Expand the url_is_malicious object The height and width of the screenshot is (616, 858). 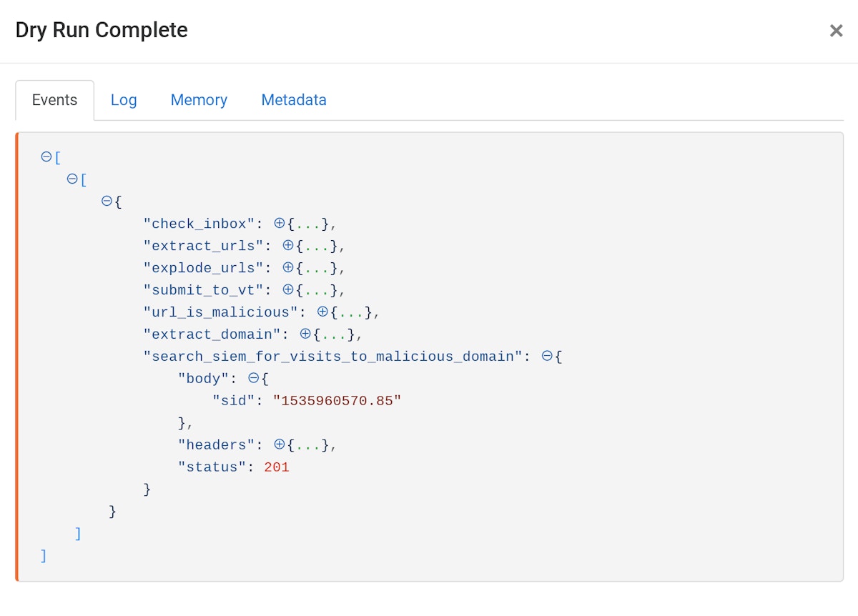pyautogui.click(x=322, y=312)
